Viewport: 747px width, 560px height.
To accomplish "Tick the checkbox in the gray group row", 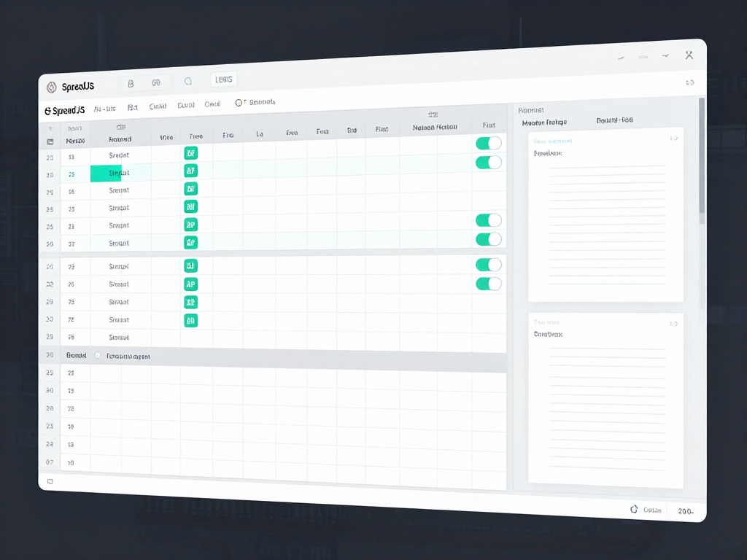I will (98, 356).
